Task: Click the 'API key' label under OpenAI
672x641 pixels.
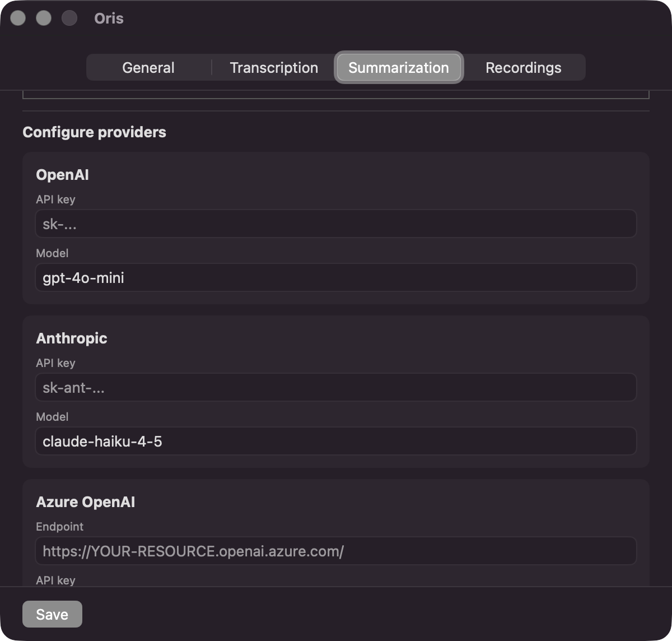Action: [55, 199]
